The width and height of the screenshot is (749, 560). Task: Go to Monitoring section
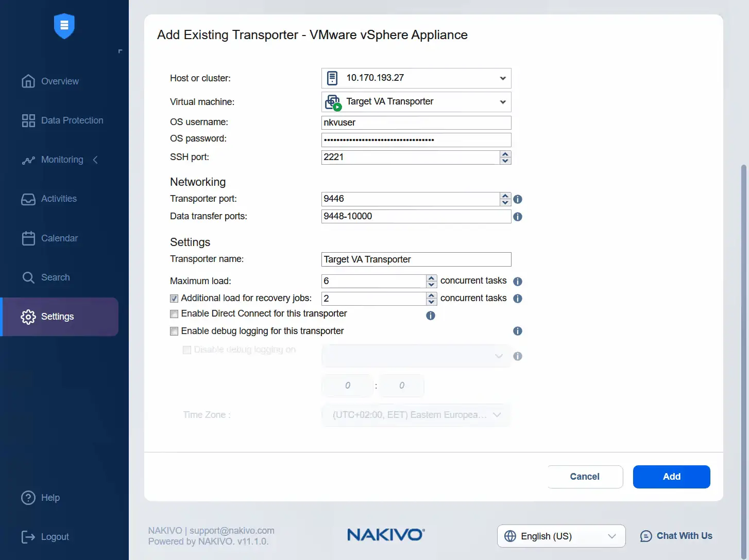click(62, 160)
